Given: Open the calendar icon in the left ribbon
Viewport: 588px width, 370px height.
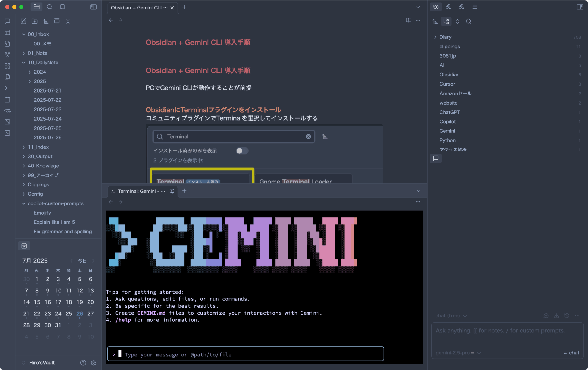Looking at the screenshot, I should [x=7, y=99].
